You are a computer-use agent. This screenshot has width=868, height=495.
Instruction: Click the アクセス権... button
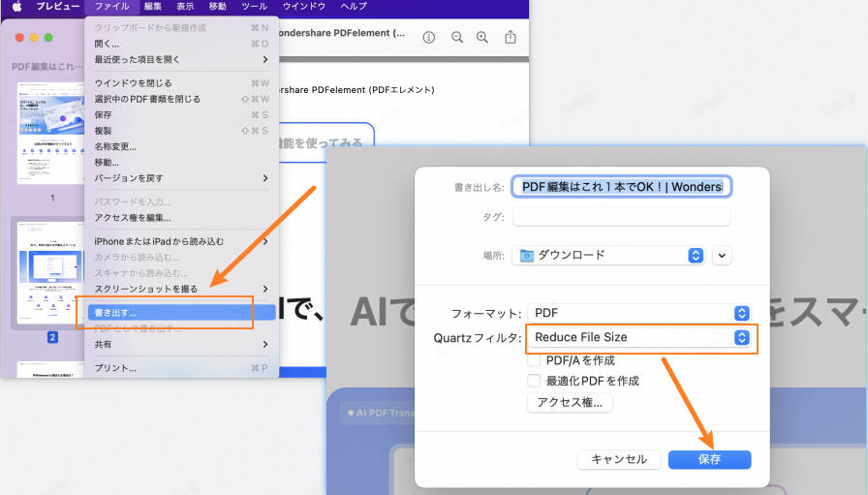point(570,403)
